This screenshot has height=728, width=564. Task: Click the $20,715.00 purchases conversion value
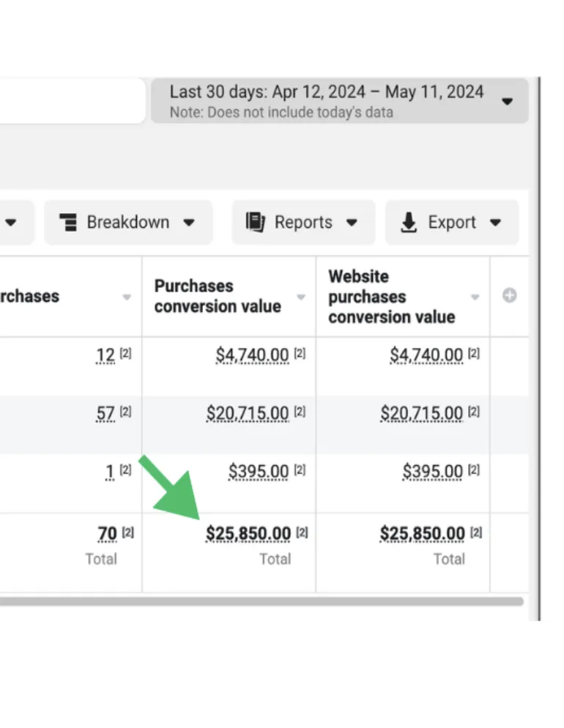(x=248, y=413)
